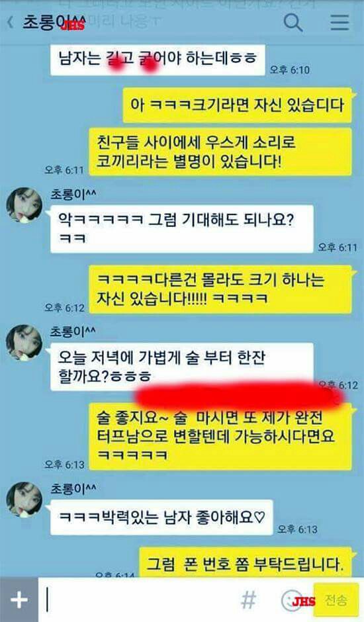Tap the 전송 send button
This screenshot has height=622, width=364.
coord(336,600)
